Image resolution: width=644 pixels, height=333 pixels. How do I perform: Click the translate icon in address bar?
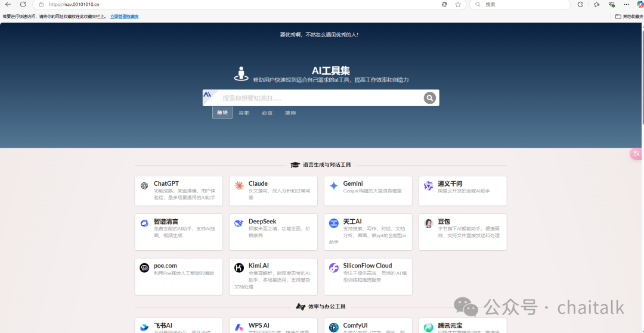point(444,5)
